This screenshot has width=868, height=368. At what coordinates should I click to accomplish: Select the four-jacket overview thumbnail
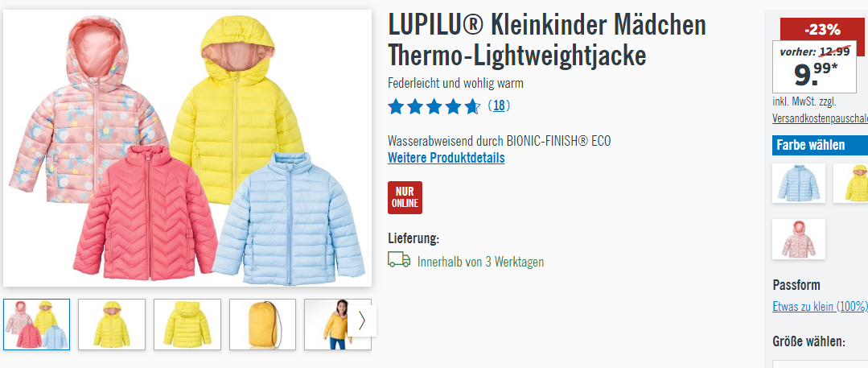click(x=36, y=325)
